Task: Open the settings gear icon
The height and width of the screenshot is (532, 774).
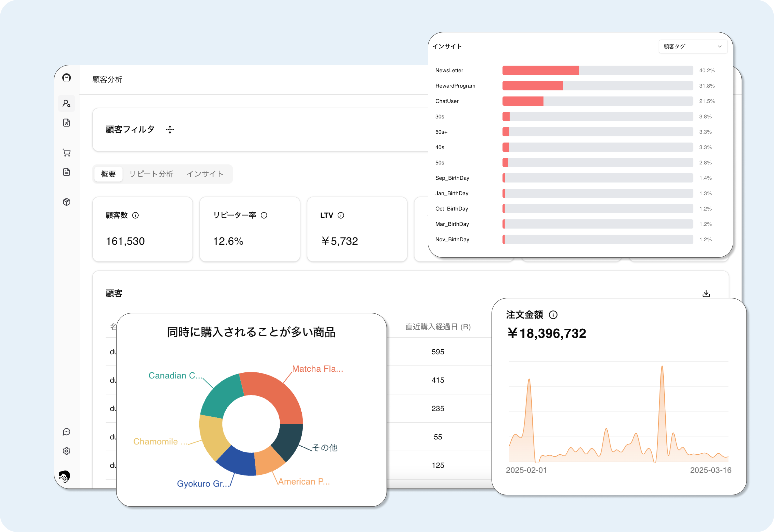Action: point(66,451)
